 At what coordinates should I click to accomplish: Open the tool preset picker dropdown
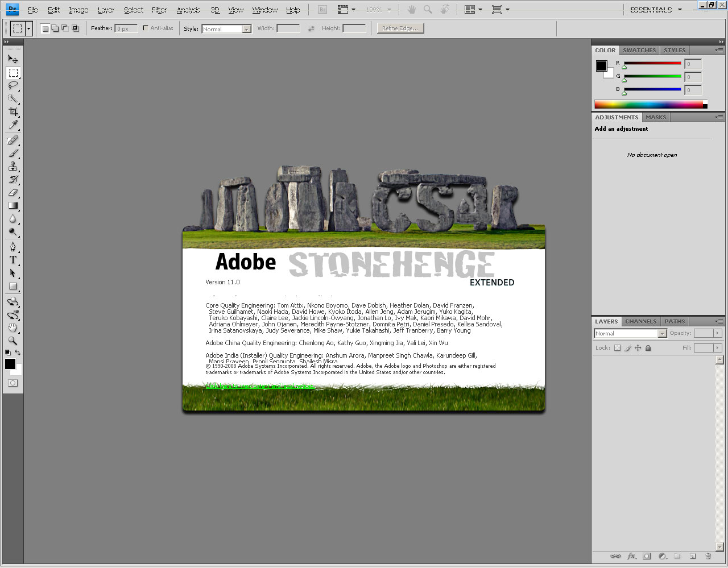28,28
